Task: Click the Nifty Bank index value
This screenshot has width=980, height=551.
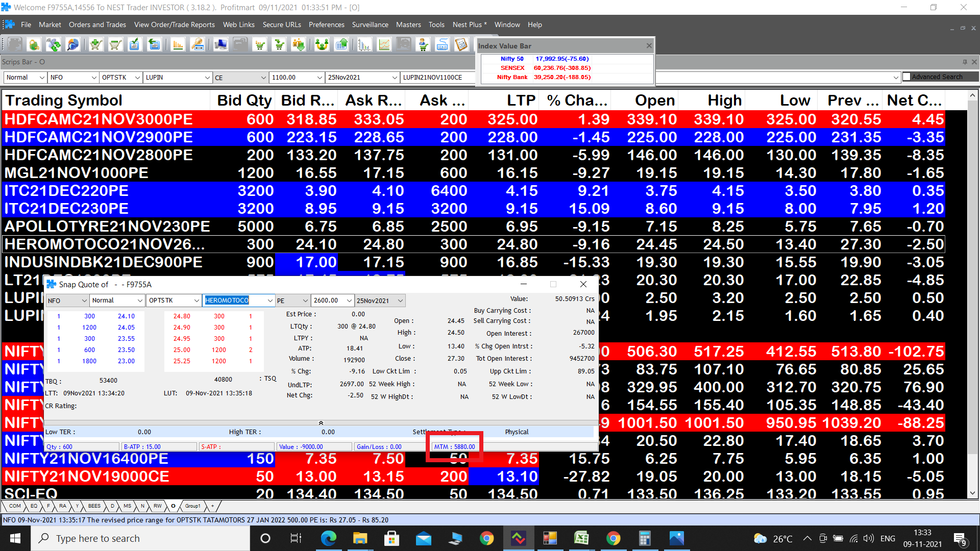Action: pyautogui.click(x=562, y=77)
